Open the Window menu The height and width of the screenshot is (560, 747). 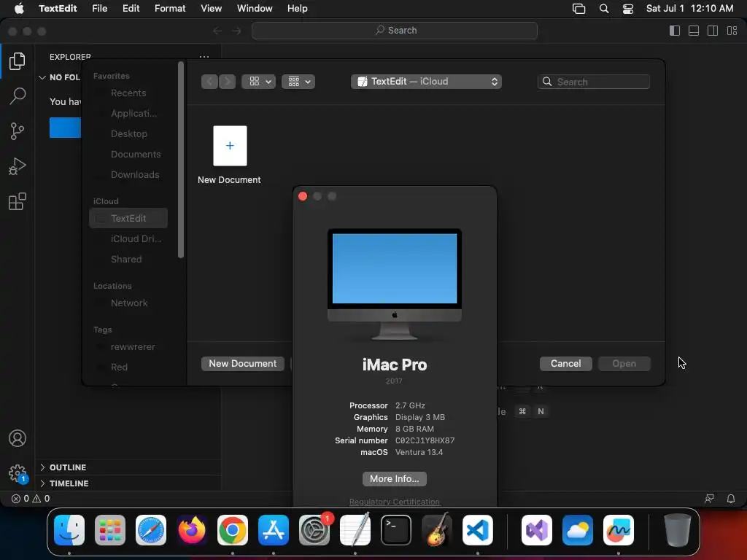click(x=255, y=9)
